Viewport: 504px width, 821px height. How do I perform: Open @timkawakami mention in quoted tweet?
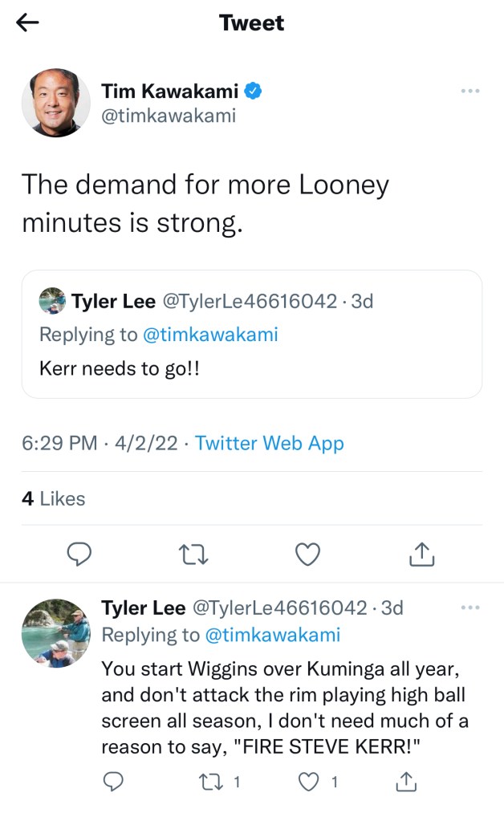(x=210, y=335)
